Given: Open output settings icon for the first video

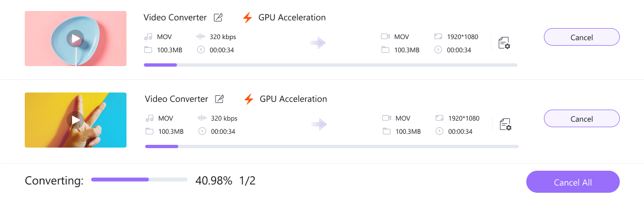Looking at the screenshot, I should coord(504,43).
